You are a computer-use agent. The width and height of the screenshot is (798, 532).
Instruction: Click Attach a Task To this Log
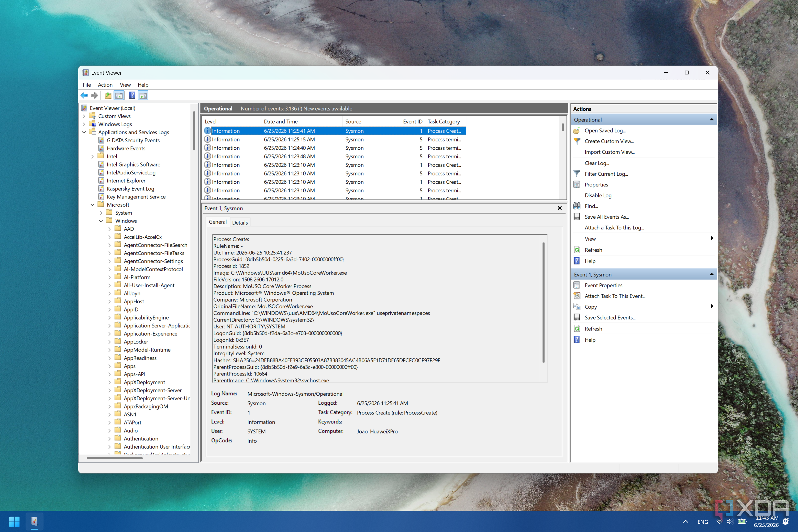coord(614,228)
